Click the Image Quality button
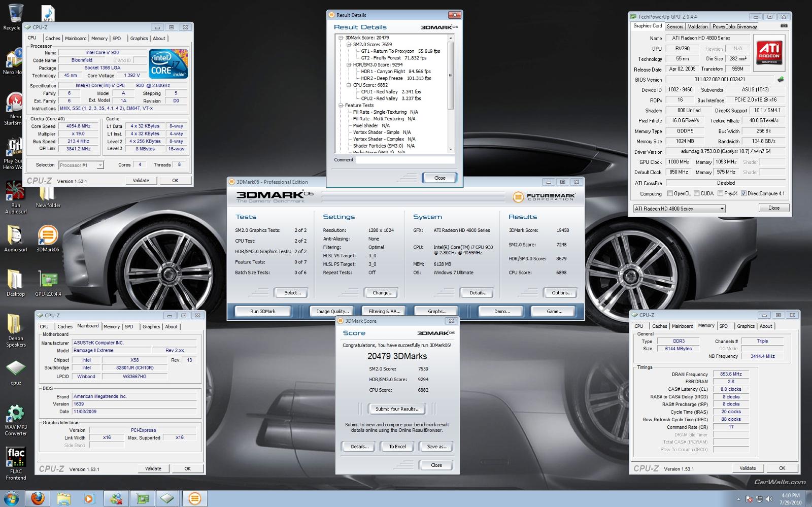812x507 pixels. point(332,312)
